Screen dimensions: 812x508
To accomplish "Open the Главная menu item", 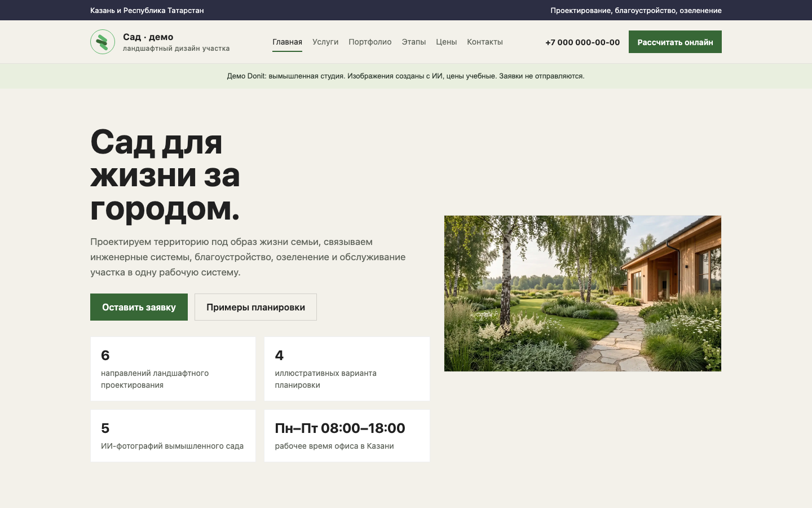I will click(287, 42).
